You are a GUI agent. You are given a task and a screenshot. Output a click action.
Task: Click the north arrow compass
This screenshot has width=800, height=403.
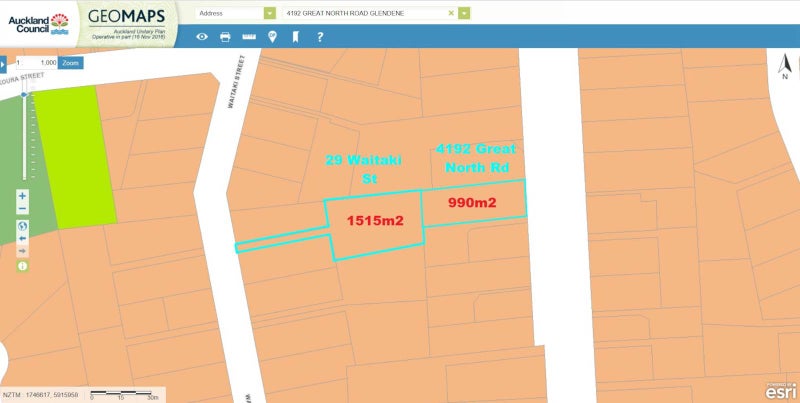[785, 67]
